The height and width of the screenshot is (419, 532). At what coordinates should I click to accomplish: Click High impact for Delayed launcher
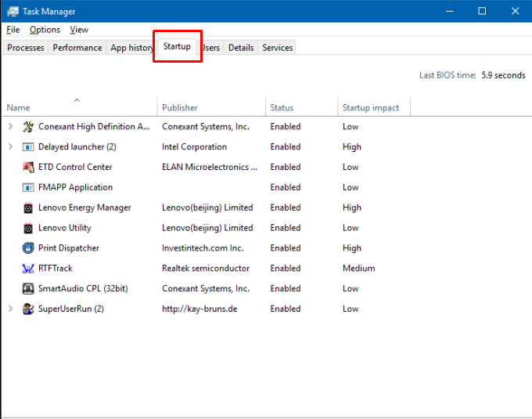pos(352,147)
